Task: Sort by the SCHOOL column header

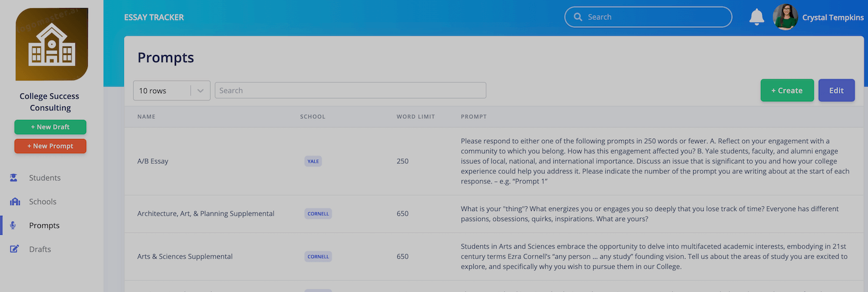Action: click(x=313, y=117)
